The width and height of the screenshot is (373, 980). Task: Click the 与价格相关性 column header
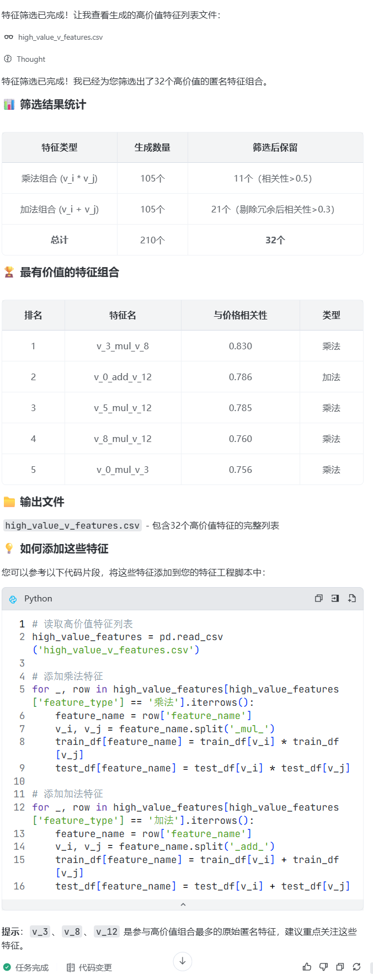click(x=241, y=315)
